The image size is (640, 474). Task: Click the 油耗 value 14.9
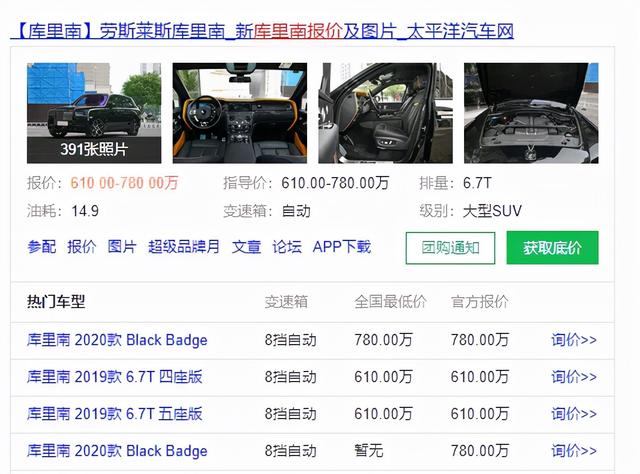[85, 211]
